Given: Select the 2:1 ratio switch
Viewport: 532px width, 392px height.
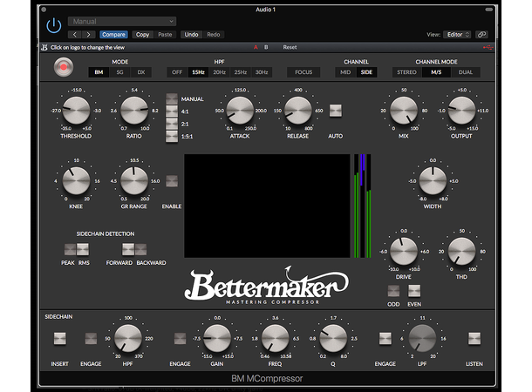Looking at the screenshot, I should pyautogui.click(x=172, y=124).
